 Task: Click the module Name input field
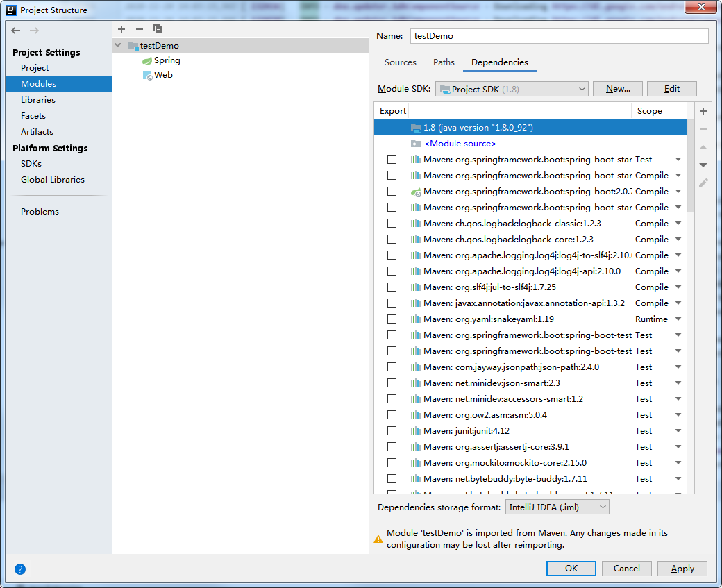[559, 36]
